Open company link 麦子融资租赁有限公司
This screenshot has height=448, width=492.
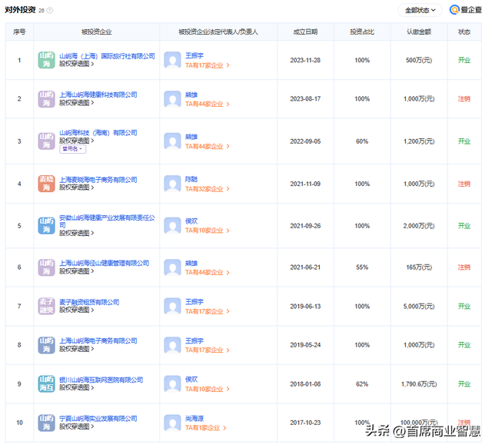coord(89,302)
